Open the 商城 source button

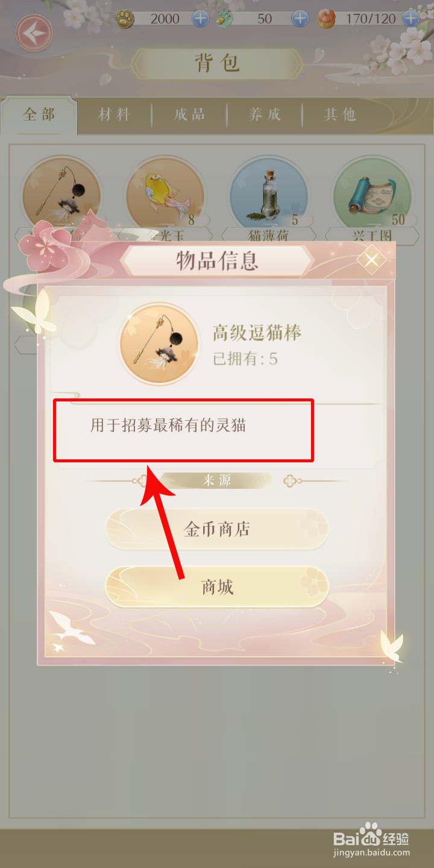coord(217,587)
